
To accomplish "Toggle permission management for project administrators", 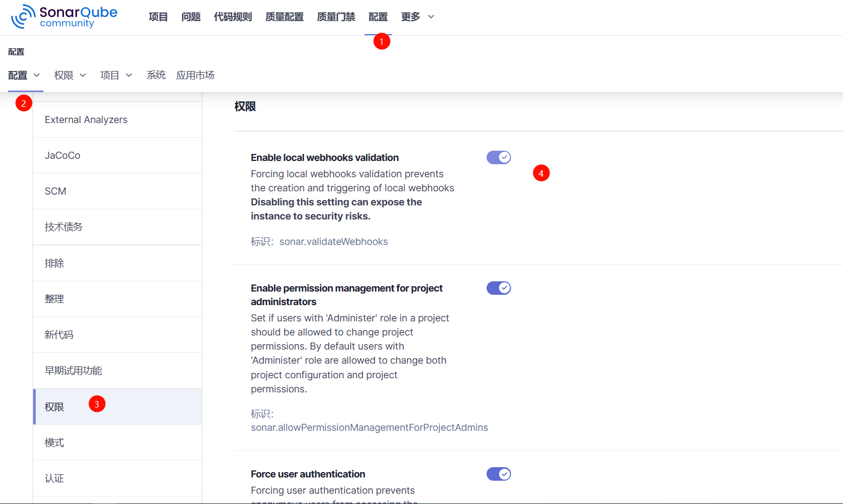I will click(499, 288).
